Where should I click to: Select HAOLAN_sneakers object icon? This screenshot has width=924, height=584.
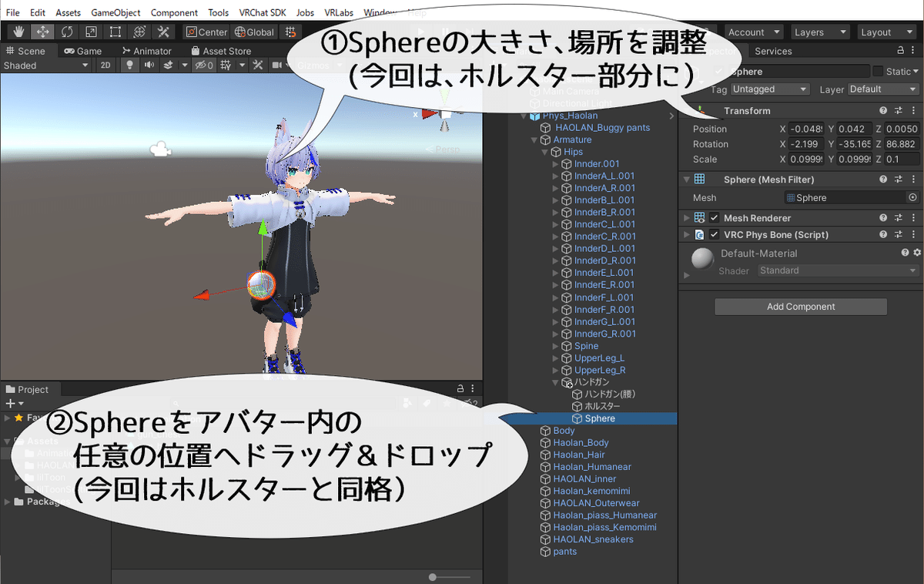click(x=546, y=540)
